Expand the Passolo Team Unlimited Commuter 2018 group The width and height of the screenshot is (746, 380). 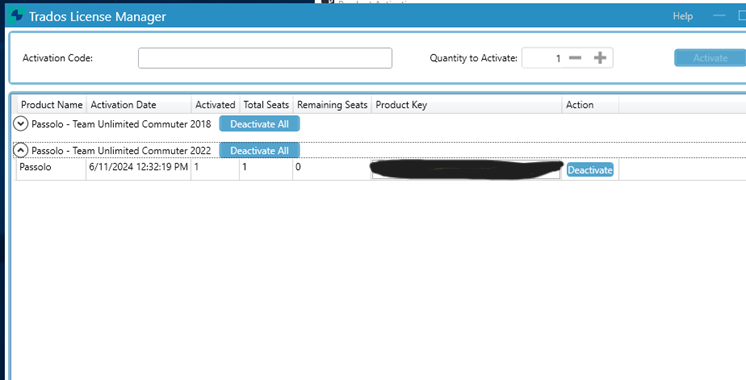click(20, 124)
